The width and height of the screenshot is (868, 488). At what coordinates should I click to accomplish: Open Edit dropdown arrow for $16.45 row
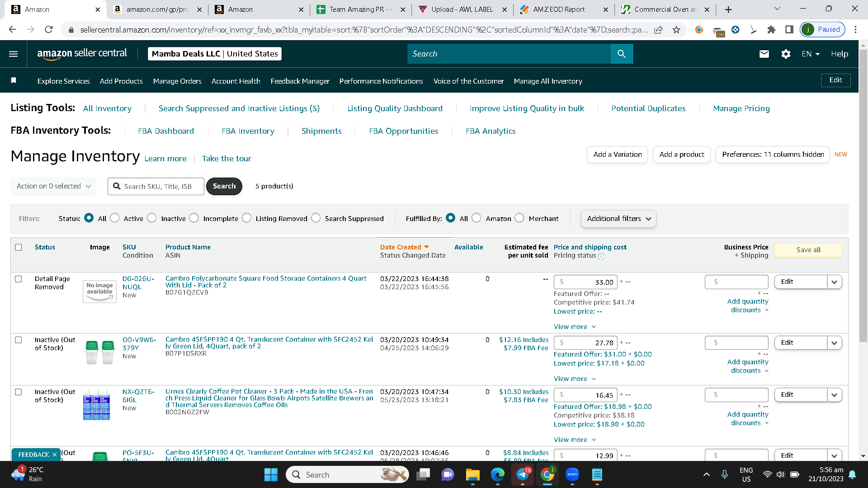[835, 395]
